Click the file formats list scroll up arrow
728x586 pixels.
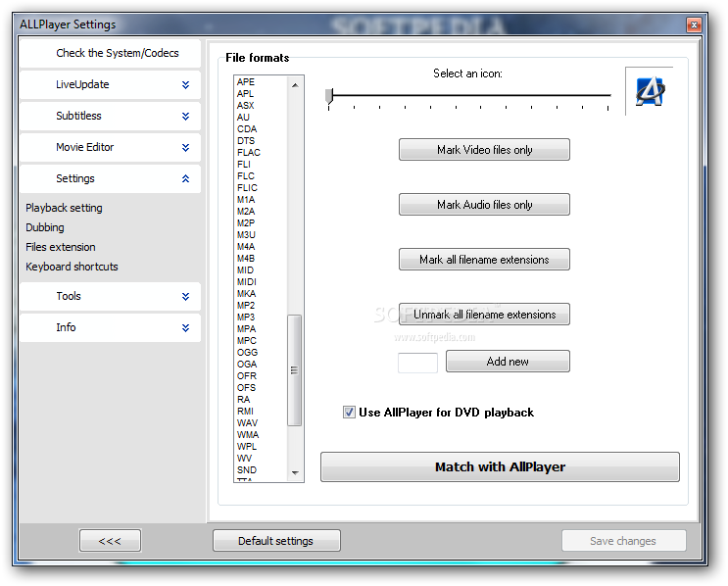(x=295, y=85)
